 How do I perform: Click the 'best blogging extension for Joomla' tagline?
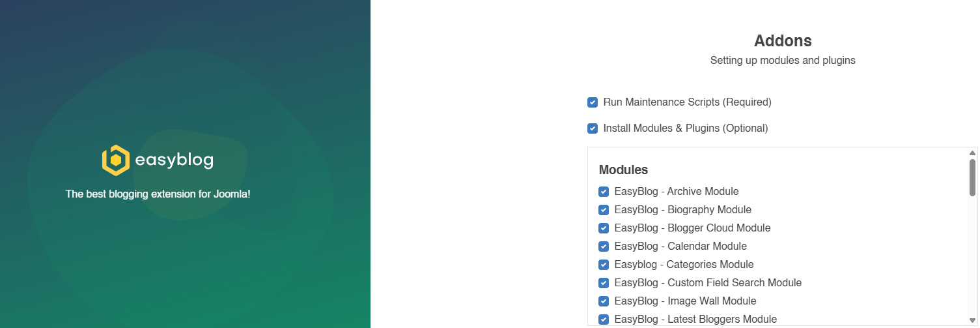click(158, 194)
